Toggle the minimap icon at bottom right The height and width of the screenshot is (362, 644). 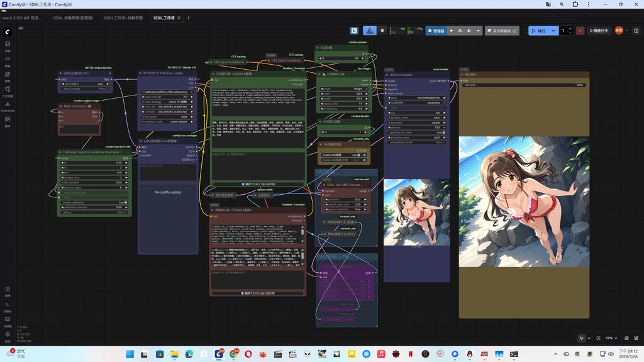pyautogui.click(x=626, y=338)
